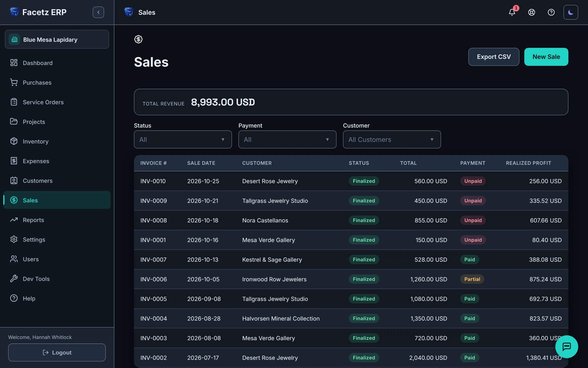The width and height of the screenshot is (588, 368).
Task: Sort by Invoice # column header
Action: [x=154, y=163]
